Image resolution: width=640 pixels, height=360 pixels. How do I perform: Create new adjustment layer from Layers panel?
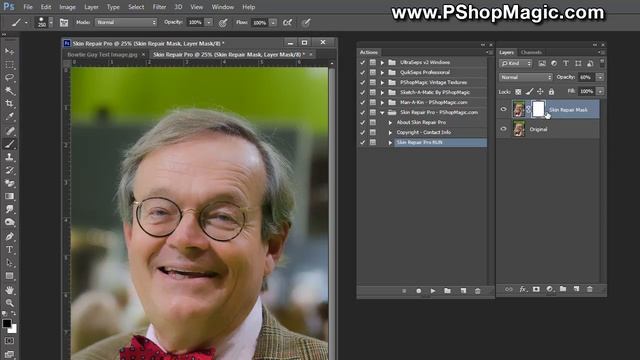tap(549, 289)
